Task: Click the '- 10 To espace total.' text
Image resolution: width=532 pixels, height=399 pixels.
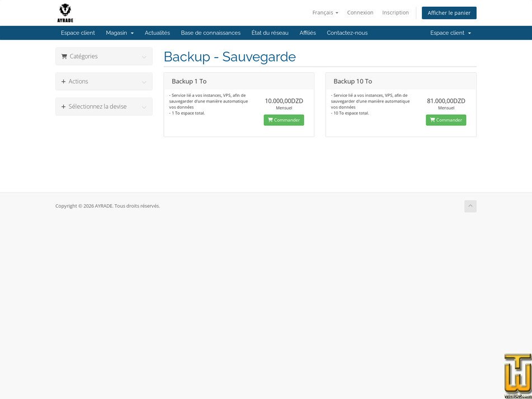Action: pos(350,113)
